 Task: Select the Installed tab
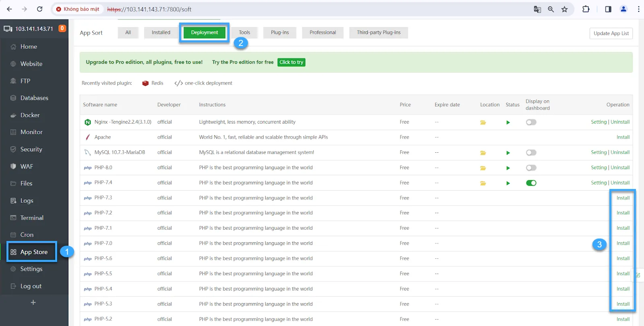pyautogui.click(x=161, y=33)
